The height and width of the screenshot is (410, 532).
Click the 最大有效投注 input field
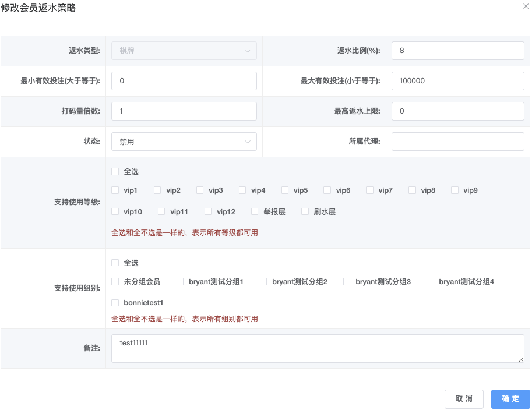(x=457, y=81)
